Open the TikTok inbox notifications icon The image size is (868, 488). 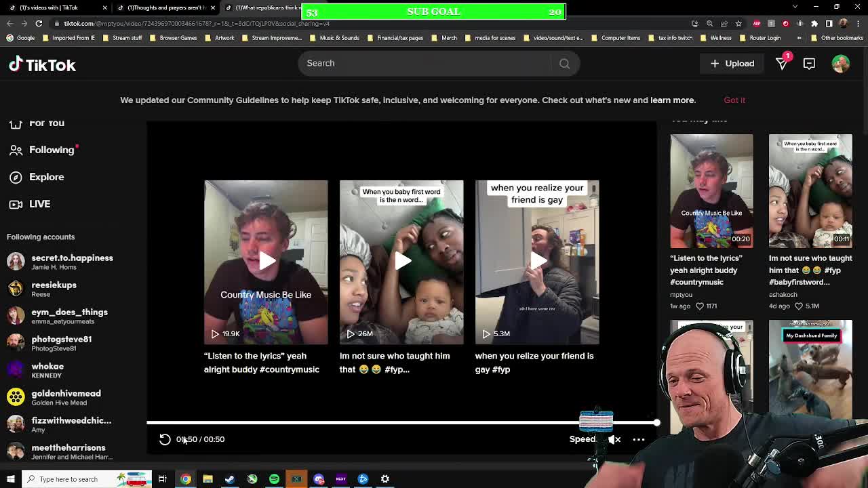(809, 64)
